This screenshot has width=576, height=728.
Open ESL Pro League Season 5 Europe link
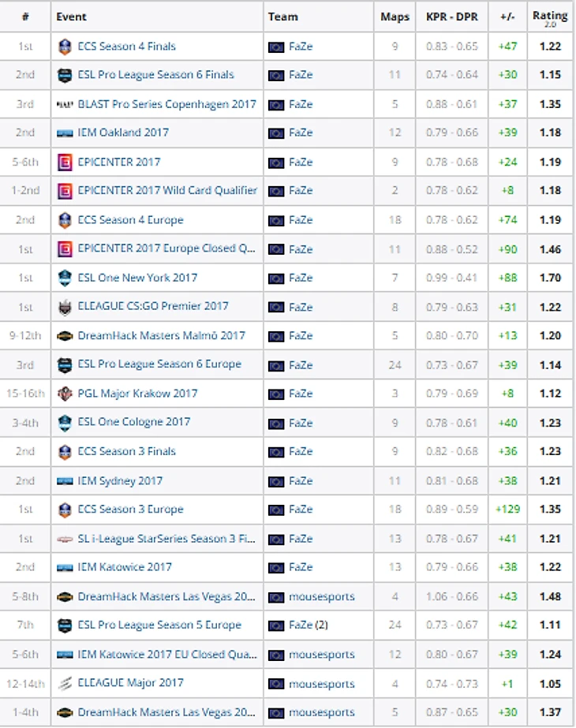click(159, 625)
